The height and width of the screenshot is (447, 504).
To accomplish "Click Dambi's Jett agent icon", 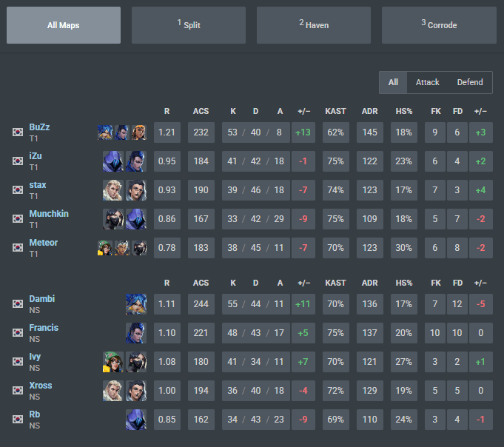I will [136, 304].
